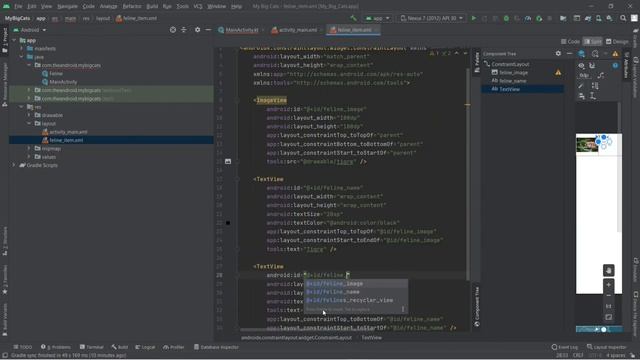Click the 1:1 zoom button on preview
The height and width of the screenshot is (360, 640).
click(x=609, y=306)
